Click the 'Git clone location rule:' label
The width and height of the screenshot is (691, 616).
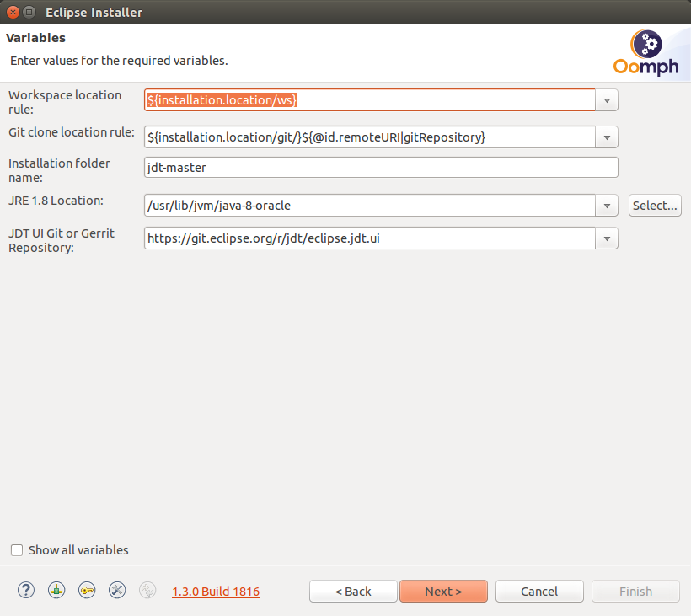coord(72,132)
